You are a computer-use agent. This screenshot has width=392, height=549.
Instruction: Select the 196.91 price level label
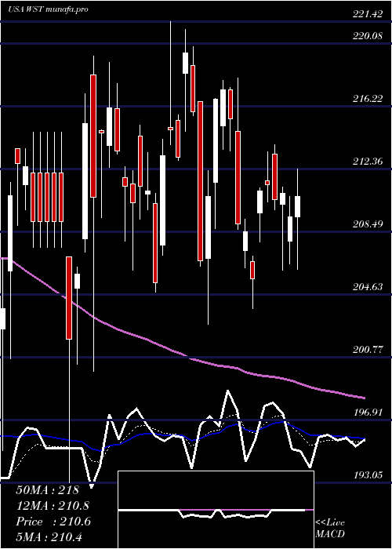click(x=367, y=413)
